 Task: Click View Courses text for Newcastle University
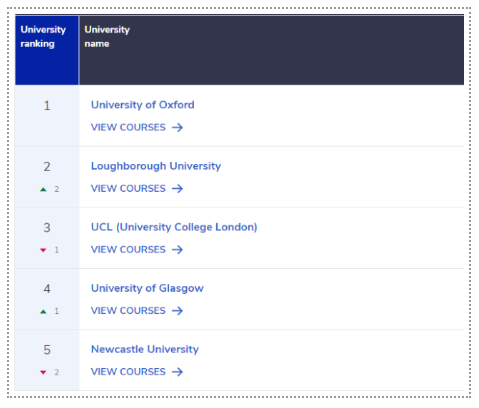128,372
